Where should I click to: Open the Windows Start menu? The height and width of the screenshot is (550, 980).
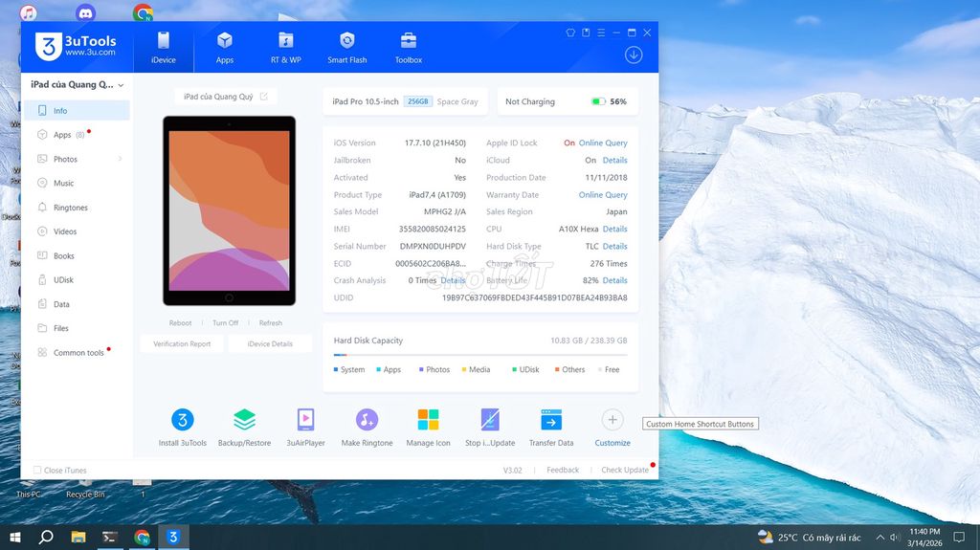point(15,537)
